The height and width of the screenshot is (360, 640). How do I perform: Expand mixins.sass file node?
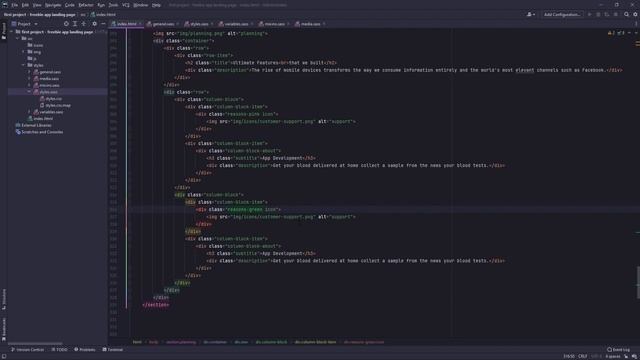[x=29, y=85]
